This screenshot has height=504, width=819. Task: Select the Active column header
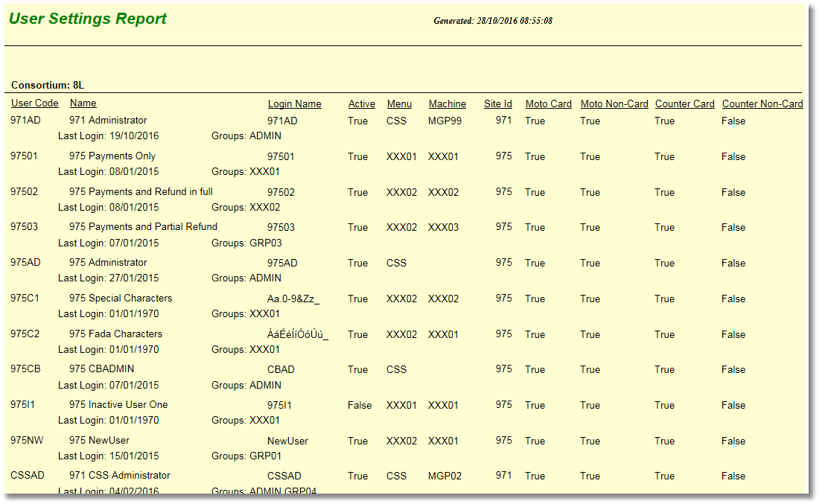coord(361,104)
